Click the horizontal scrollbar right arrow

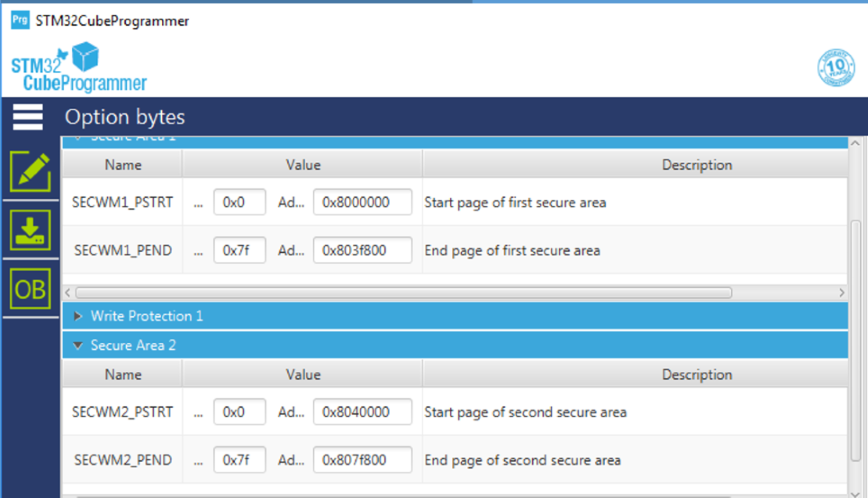[x=841, y=292]
